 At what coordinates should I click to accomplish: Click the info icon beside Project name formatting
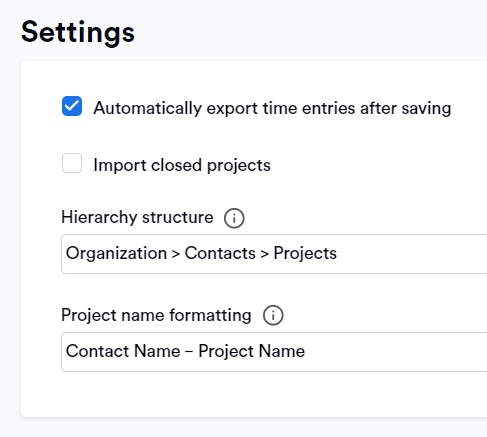click(273, 315)
